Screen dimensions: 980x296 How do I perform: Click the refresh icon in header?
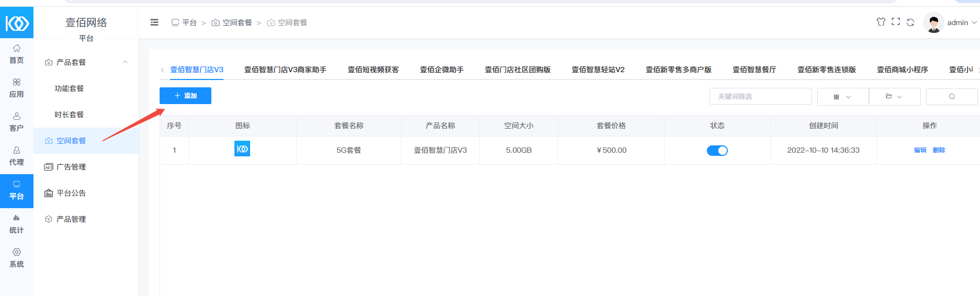pyautogui.click(x=910, y=22)
